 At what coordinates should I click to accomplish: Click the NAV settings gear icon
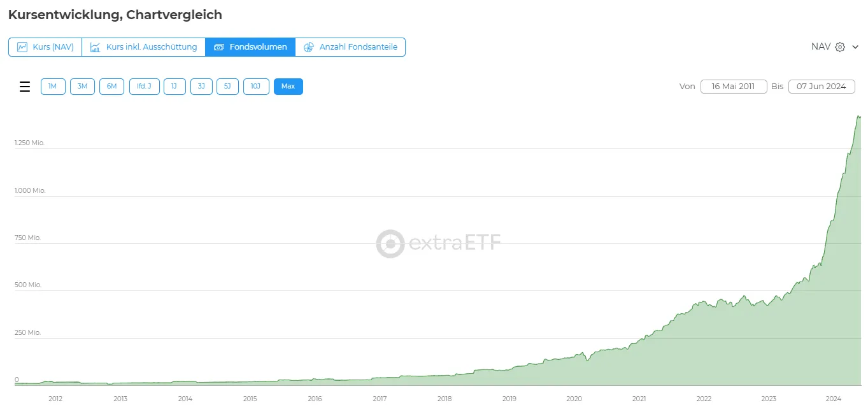click(x=840, y=47)
